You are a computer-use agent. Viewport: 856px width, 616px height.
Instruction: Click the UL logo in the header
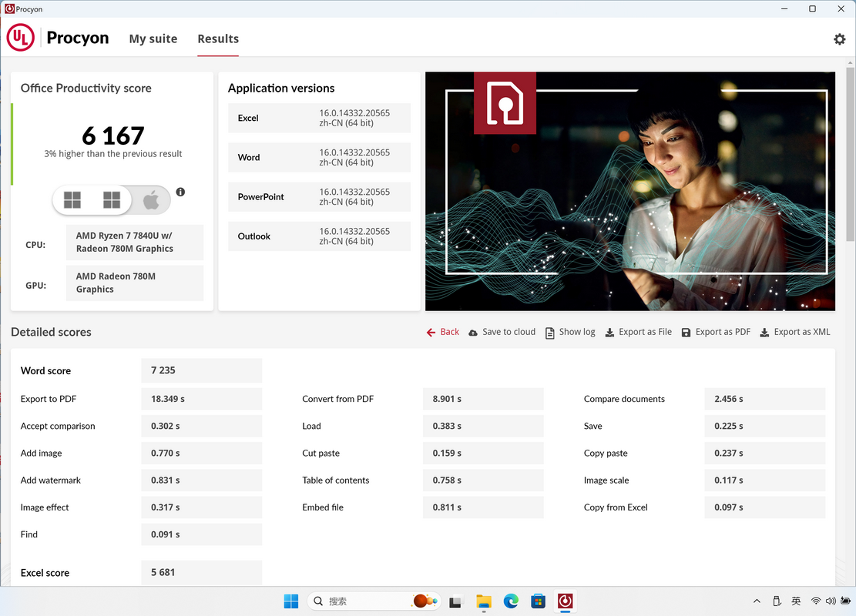(x=21, y=38)
